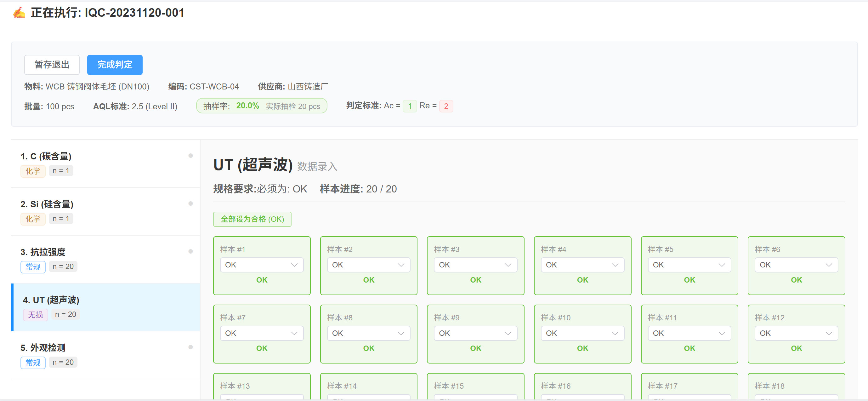Click the status dot beside "1. C (碳含量)"
Image resolution: width=868 pixels, height=401 pixels.
[x=191, y=156]
